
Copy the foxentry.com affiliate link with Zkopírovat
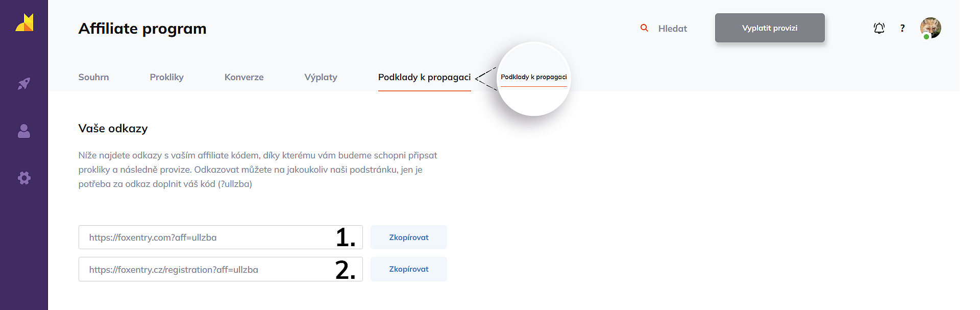408,237
